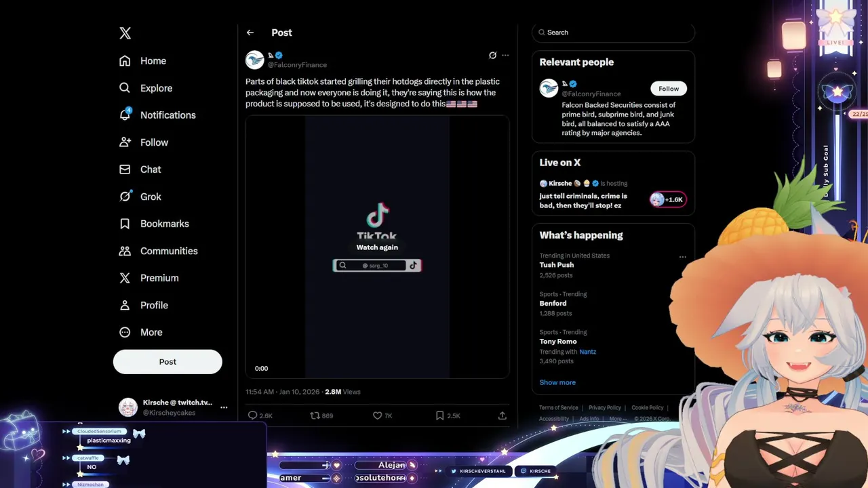This screenshot has height=488, width=868.
Task: Go back using the arrow icon
Action: (x=250, y=33)
